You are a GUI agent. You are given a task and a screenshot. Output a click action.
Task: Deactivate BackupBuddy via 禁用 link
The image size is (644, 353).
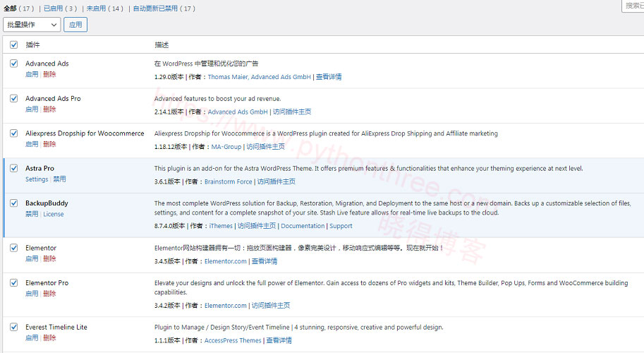(32, 214)
